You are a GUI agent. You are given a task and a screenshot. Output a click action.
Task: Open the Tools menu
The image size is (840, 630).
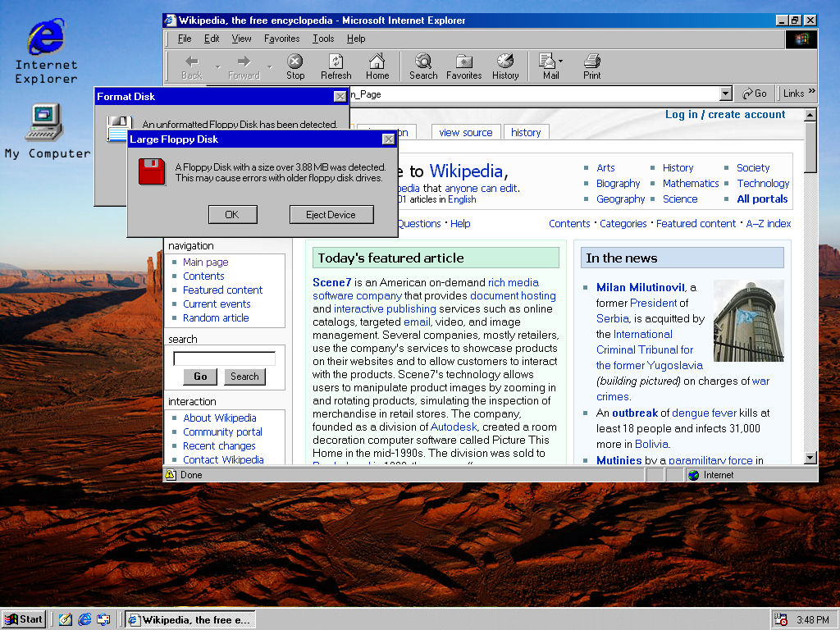323,39
